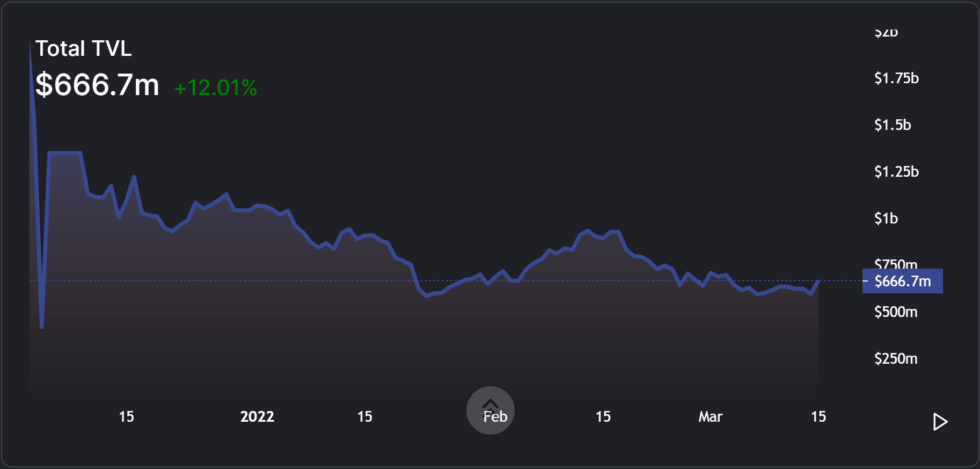Click the 15 label after Mar
The image size is (980, 469).
(818, 417)
